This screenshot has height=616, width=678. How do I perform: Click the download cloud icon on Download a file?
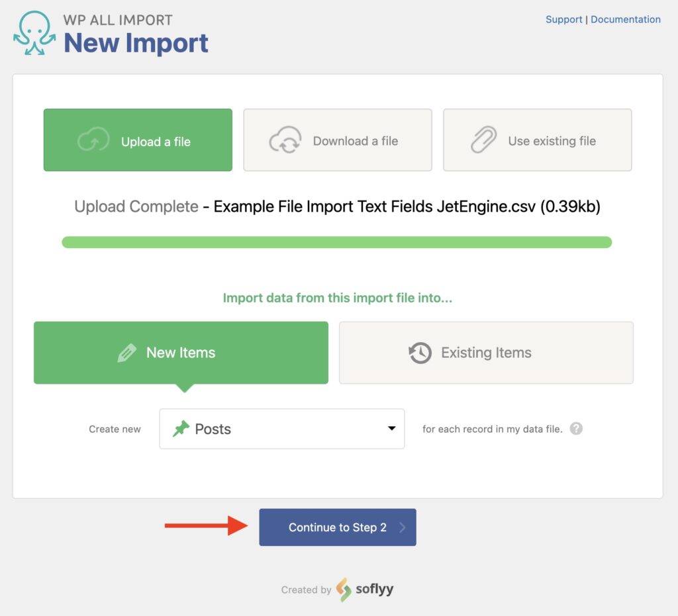(285, 140)
